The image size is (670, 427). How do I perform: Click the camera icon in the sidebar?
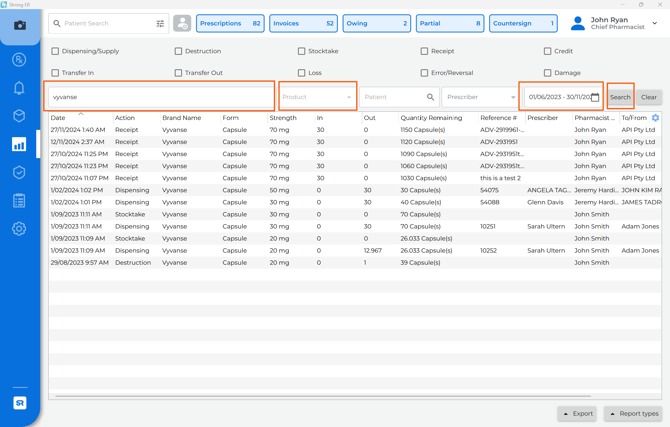click(x=19, y=25)
